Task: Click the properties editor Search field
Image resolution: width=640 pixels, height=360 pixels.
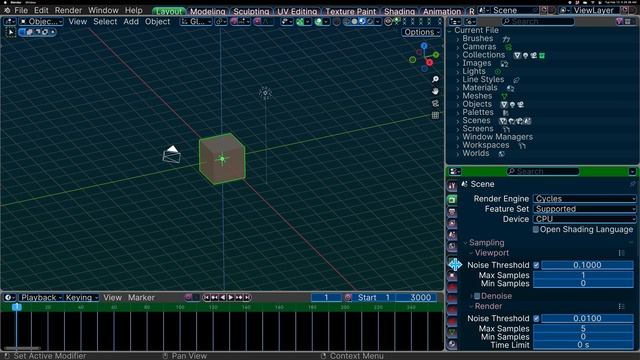Action: (542, 171)
